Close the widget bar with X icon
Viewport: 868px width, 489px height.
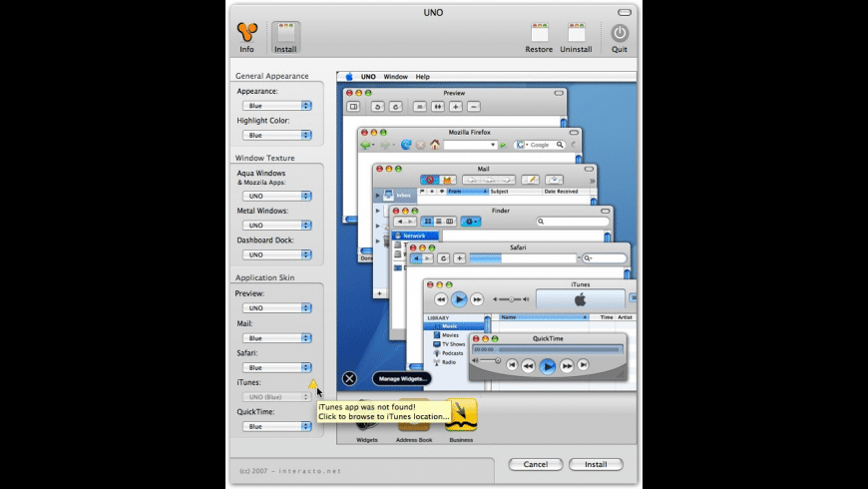tap(349, 379)
